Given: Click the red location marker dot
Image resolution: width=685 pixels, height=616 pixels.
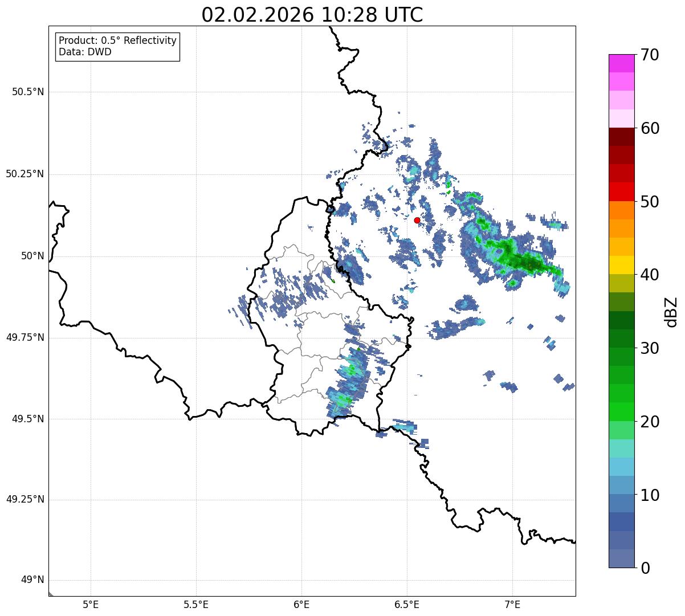Looking at the screenshot, I should 417,220.
